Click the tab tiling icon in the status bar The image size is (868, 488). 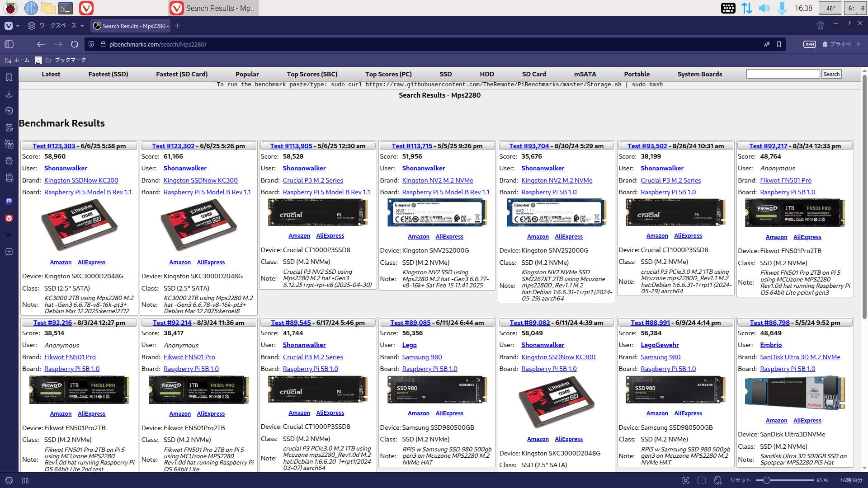(702, 480)
